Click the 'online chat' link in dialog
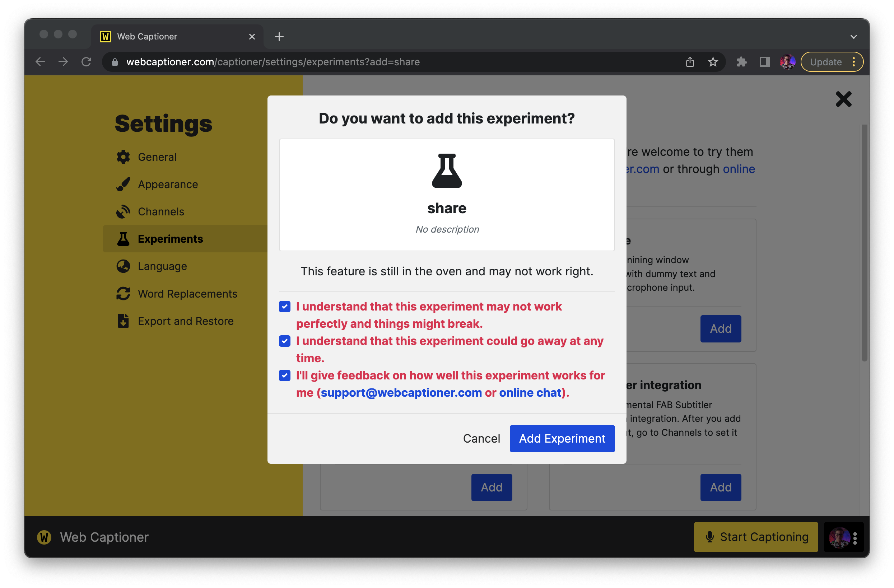This screenshot has width=894, height=588. [x=530, y=393]
